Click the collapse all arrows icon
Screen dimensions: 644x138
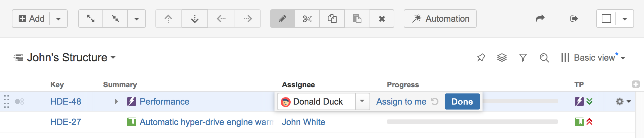point(115,19)
